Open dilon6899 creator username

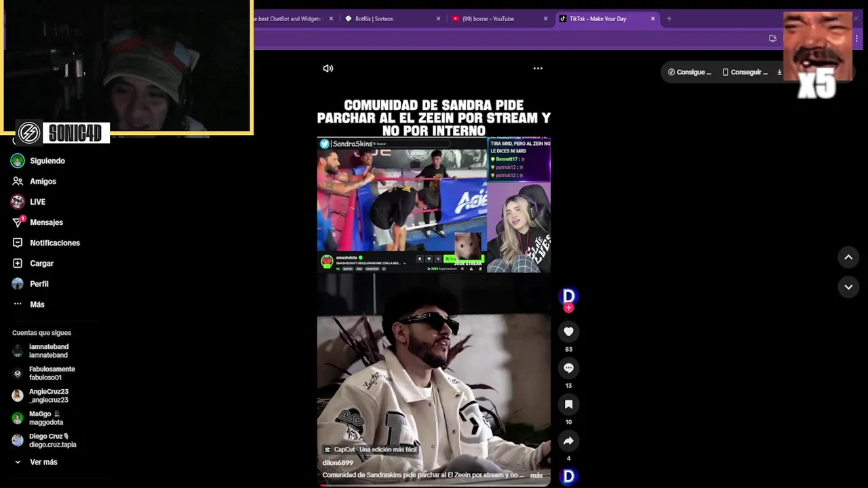coord(338,463)
